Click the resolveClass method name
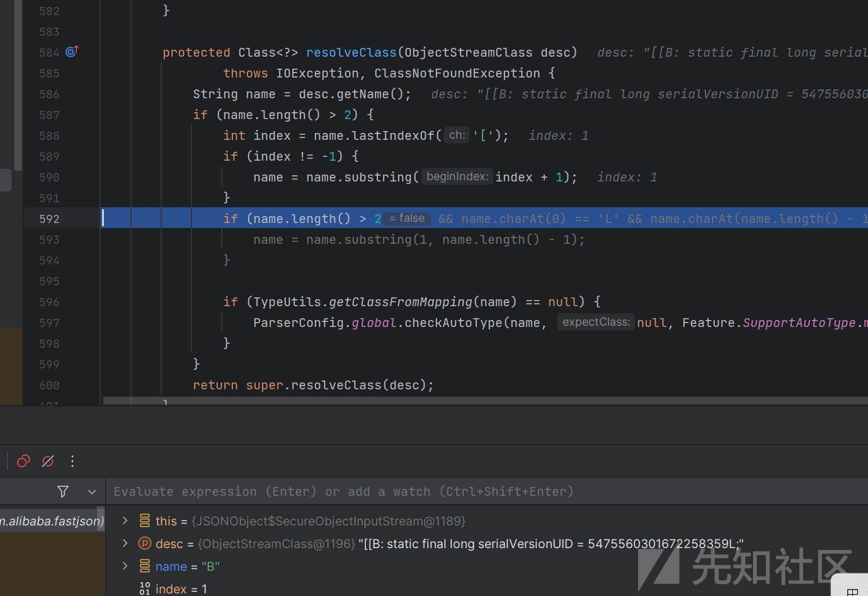The image size is (868, 596). 351,52
